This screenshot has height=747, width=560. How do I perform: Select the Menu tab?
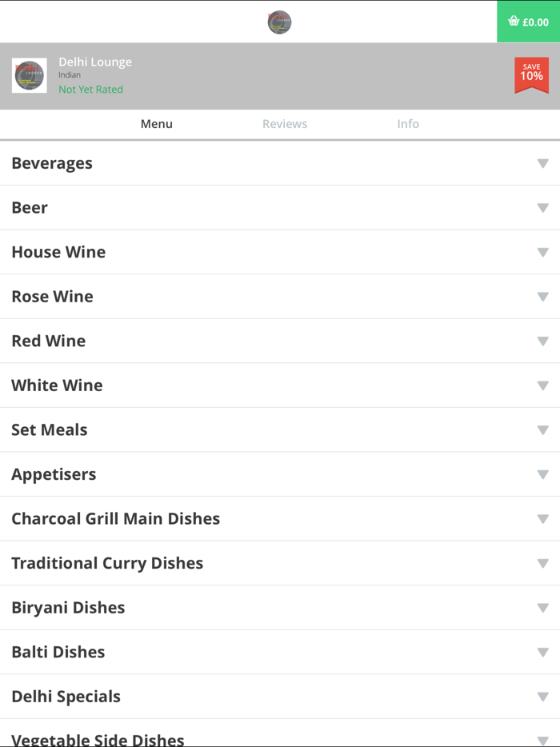point(157,124)
